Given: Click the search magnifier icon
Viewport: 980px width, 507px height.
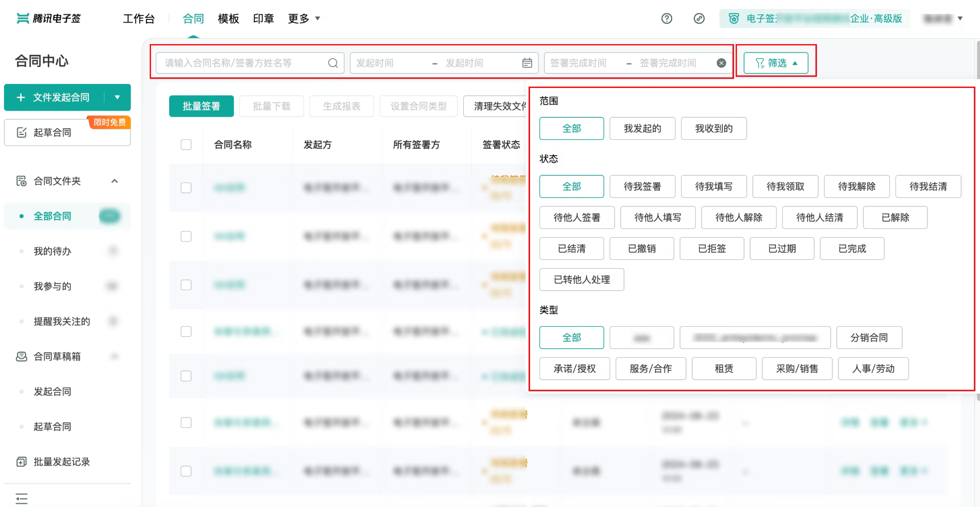Looking at the screenshot, I should tap(333, 63).
